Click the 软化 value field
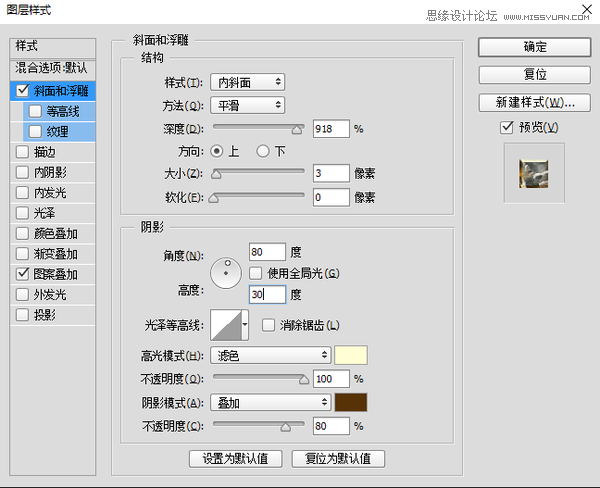The image size is (600, 488). point(331,197)
